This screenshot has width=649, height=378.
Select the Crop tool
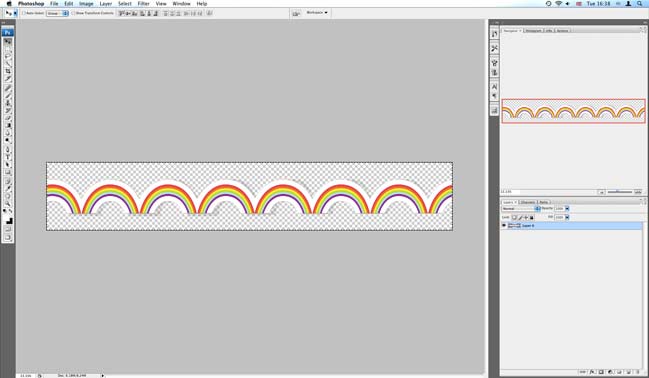tap(8, 71)
